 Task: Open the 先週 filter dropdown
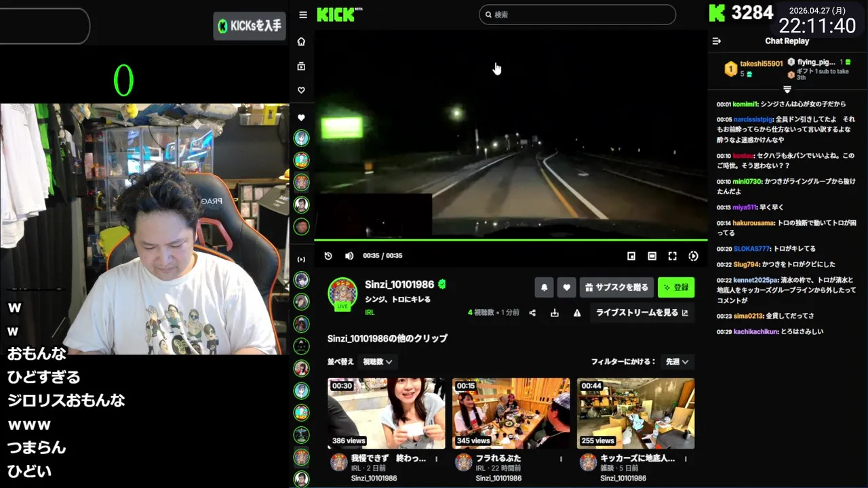pos(677,362)
